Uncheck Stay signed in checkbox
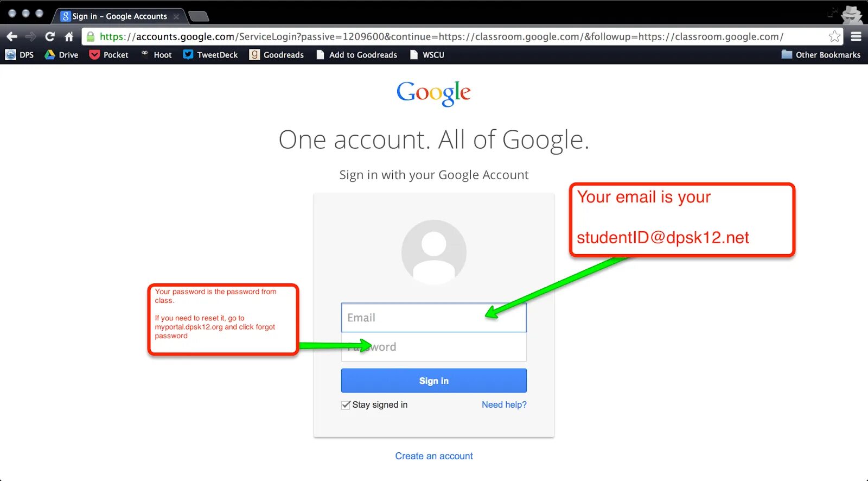868x481 pixels. coord(346,405)
